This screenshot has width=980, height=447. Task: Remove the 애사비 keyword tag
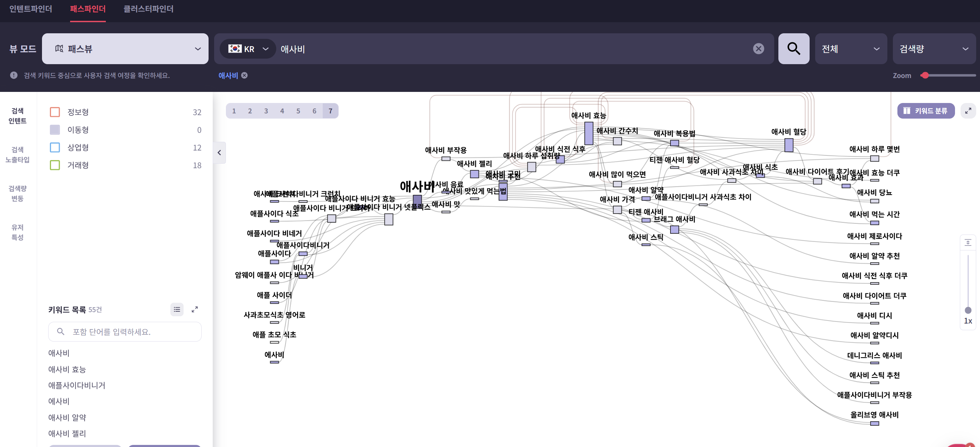pyautogui.click(x=245, y=75)
